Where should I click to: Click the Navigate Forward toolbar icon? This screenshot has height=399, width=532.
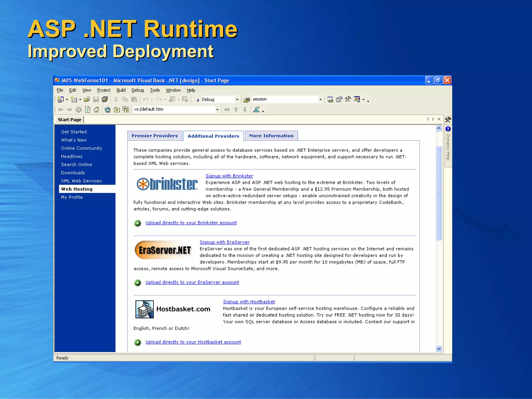point(185,99)
